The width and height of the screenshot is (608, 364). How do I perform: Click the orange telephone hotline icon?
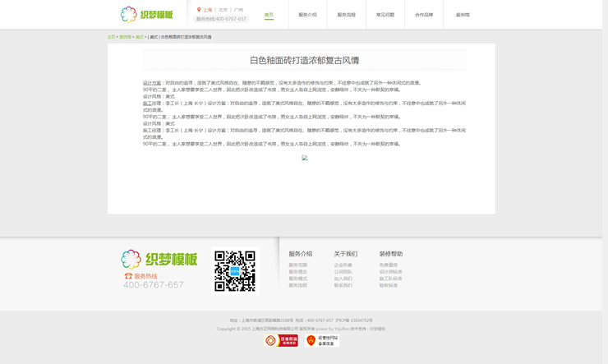click(x=128, y=276)
